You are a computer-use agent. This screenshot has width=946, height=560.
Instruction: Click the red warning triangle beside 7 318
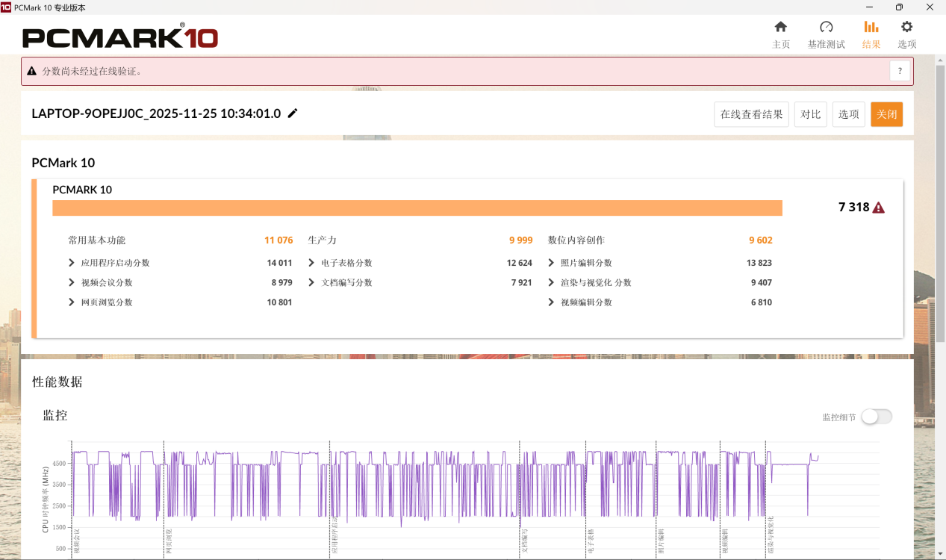point(878,208)
